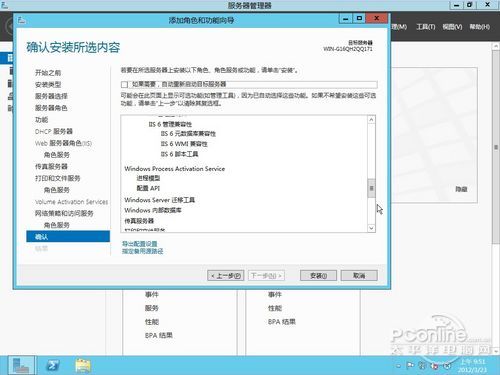The height and width of the screenshot is (375, 500).
Task: Select IIS 6 脚本工具 list entry
Action: [x=179, y=154]
